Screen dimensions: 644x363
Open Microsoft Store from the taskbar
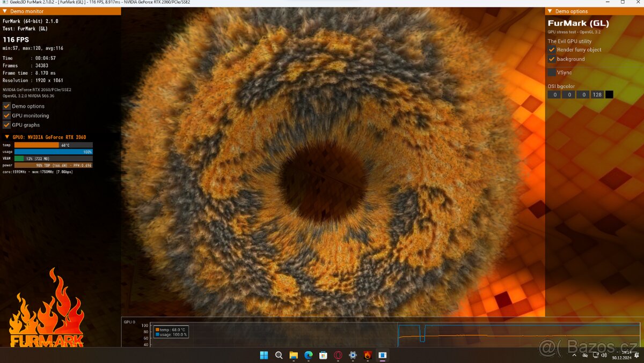pos(323,355)
